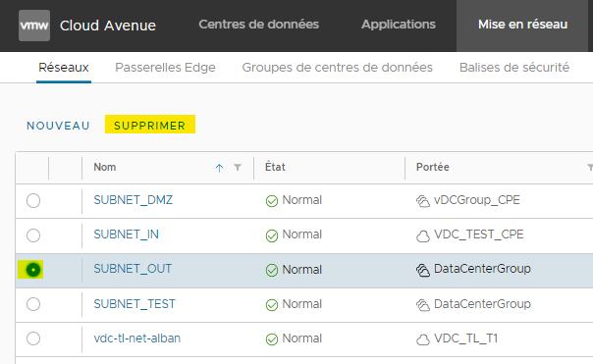Click the vmw logo icon

point(34,26)
